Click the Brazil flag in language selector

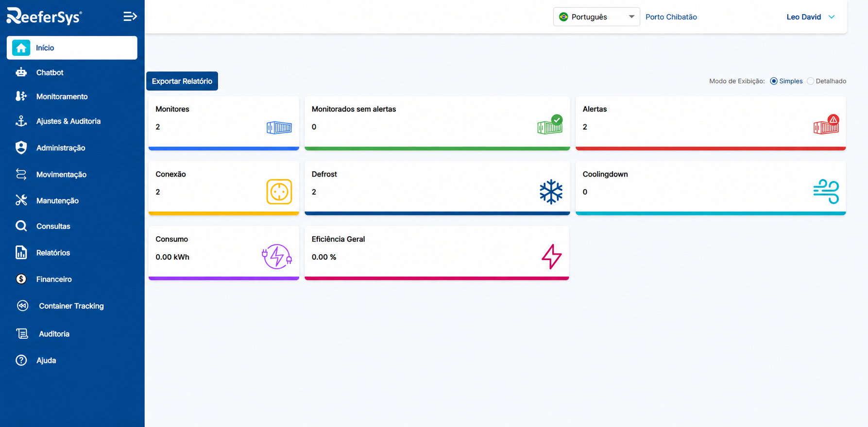(x=563, y=17)
